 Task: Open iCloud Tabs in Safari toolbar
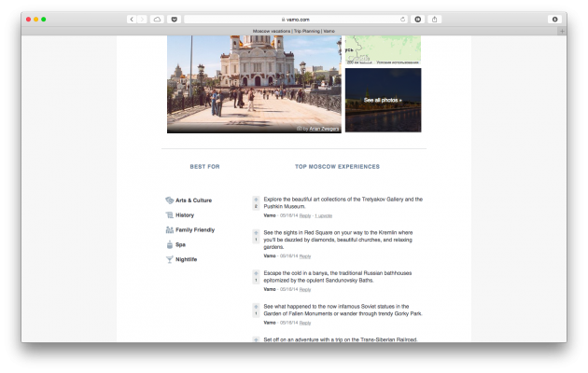(x=157, y=19)
